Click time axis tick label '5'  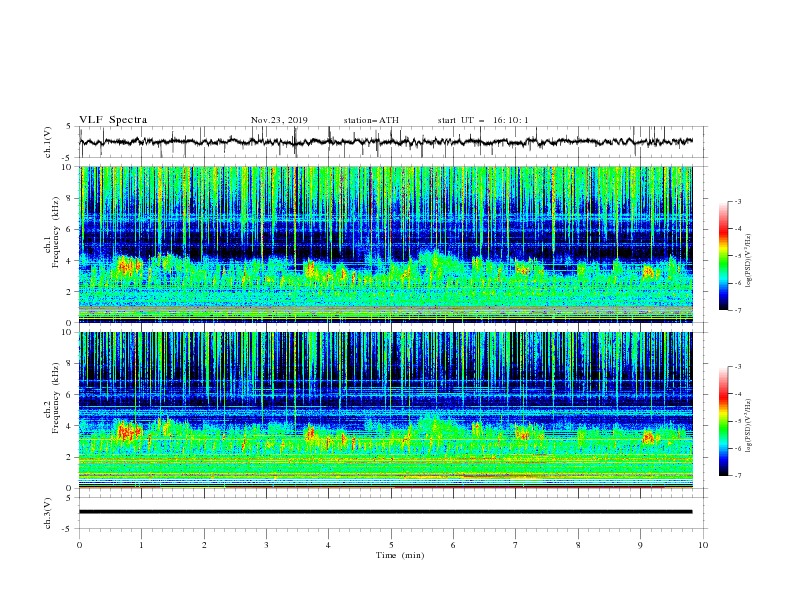tap(391, 545)
